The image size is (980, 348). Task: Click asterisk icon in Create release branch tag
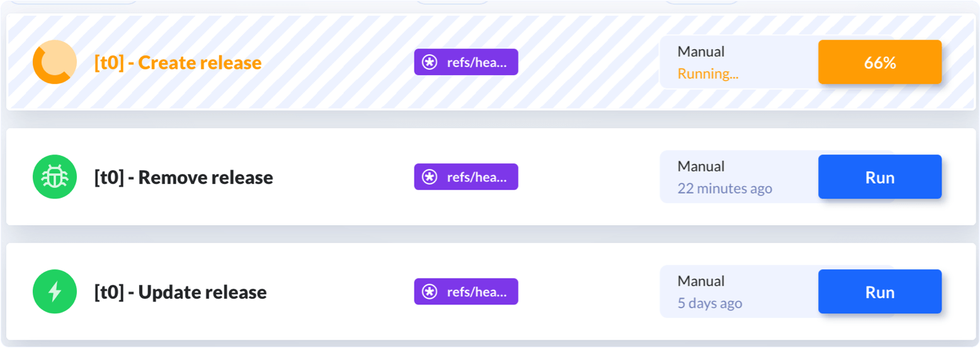(x=430, y=62)
